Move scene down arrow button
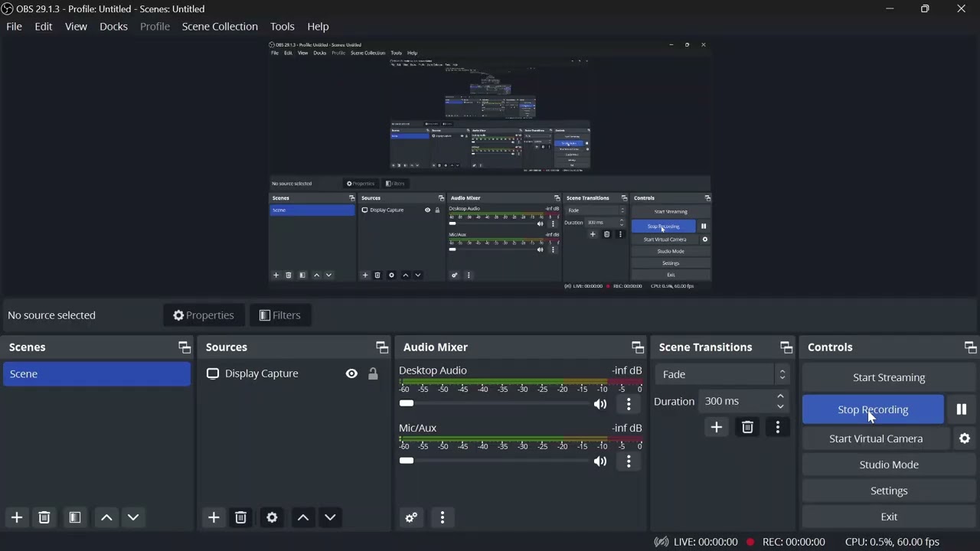 coord(133,517)
